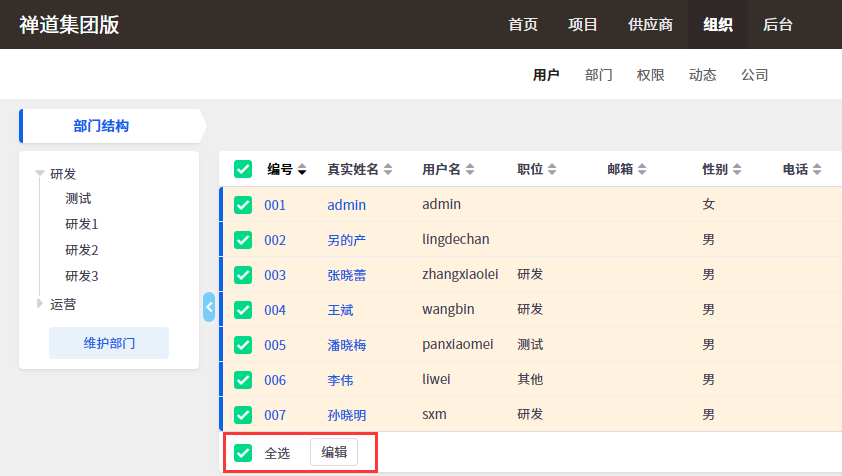The image size is (842, 476).
Task: Open the user link 张晓蕾
Action: coord(347,275)
